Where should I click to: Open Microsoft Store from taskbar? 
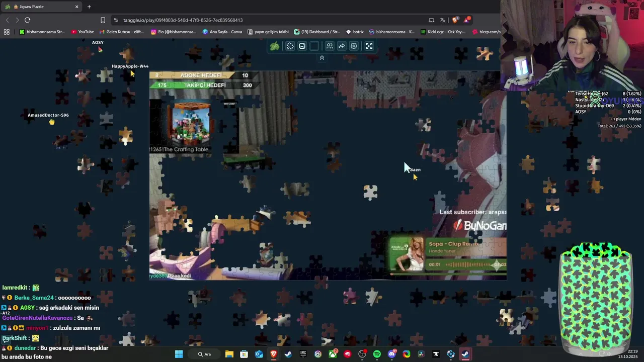tap(244, 354)
